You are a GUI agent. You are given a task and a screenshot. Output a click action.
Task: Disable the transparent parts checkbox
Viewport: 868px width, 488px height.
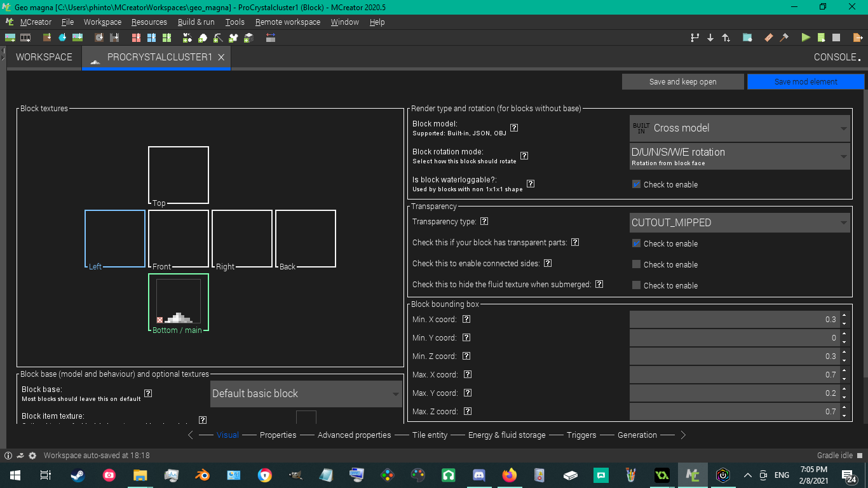tap(636, 243)
